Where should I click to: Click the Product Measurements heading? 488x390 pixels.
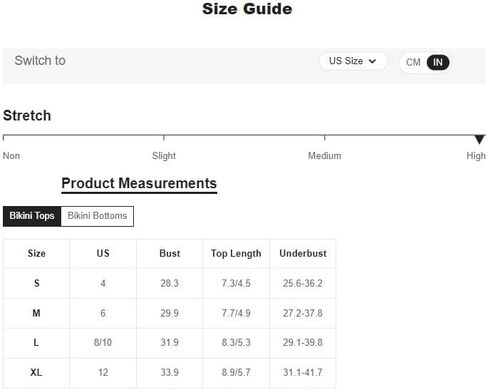point(139,184)
